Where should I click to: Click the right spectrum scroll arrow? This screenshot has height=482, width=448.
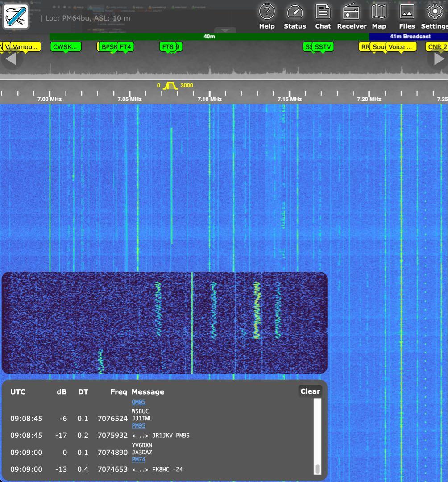[x=437, y=59]
